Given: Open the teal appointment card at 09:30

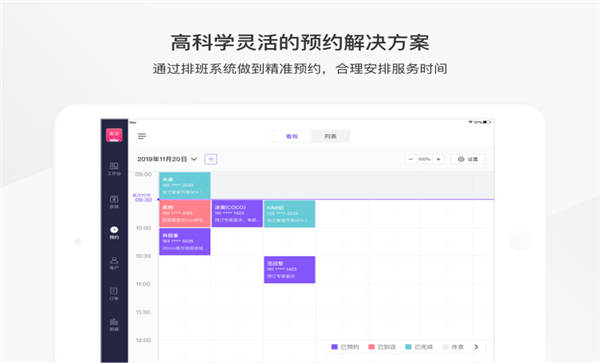Looking at the screenshot, I should (x=290, y=213).
